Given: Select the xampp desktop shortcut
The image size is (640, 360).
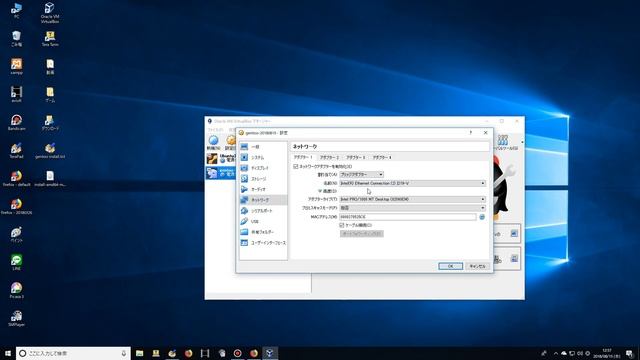Looking at the screenshot, I should [x=16, y=67].
